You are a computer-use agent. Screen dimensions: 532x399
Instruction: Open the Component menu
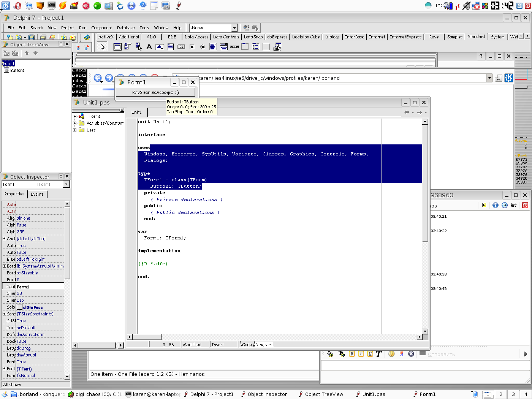(101, 28)
